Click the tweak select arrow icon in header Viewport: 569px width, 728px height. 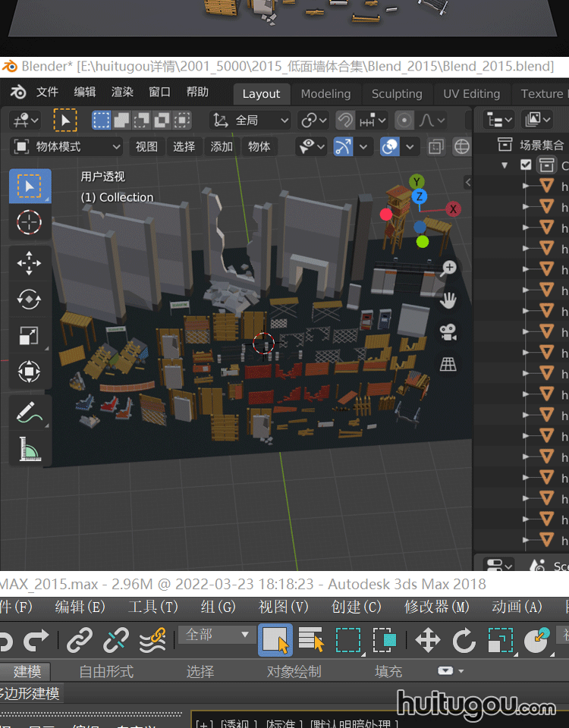[65, 121]
